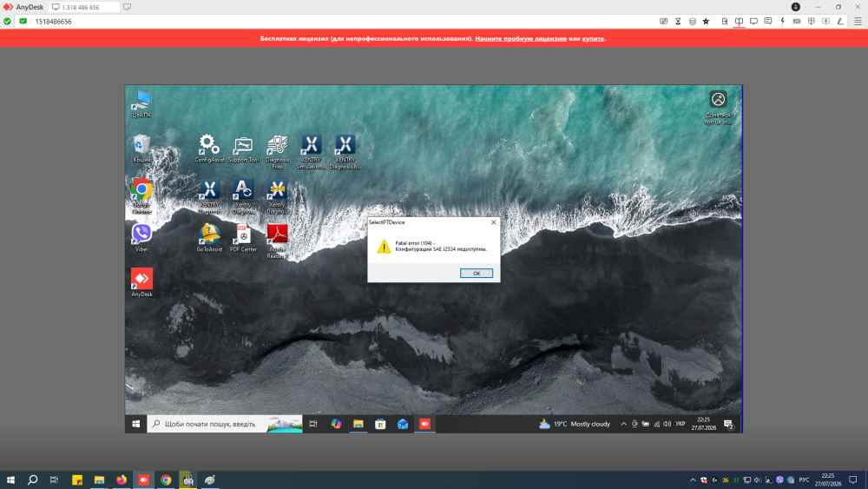Open the AnyDesk chat icon in the toolbar
Image resolution: width=868 pixels, height=489 pixels.
(x=768, y=21)
